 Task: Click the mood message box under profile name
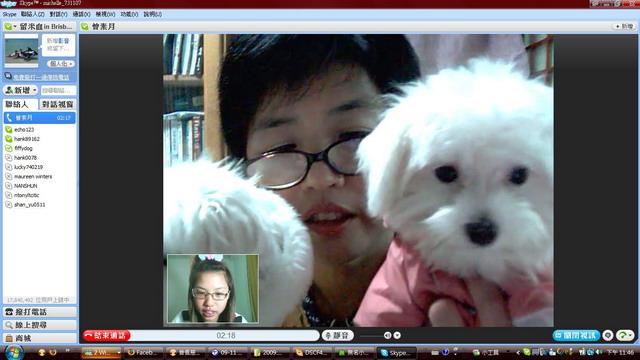point(58,45)
